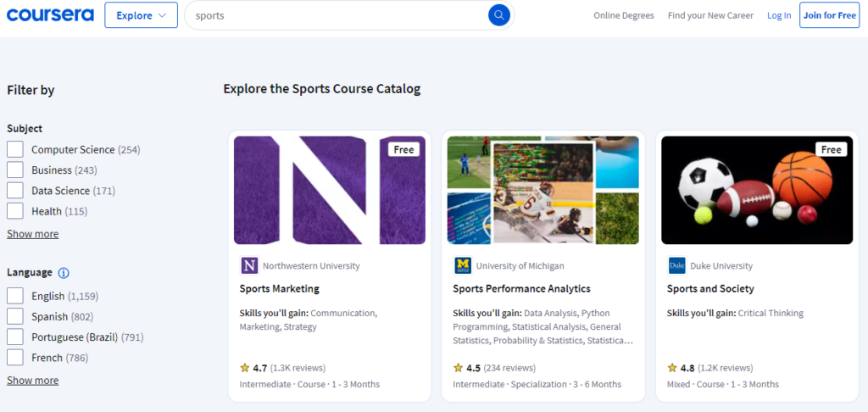Click the Critical Thinking skill text
This screenshot has width=868, height=412.
point(771,313)
